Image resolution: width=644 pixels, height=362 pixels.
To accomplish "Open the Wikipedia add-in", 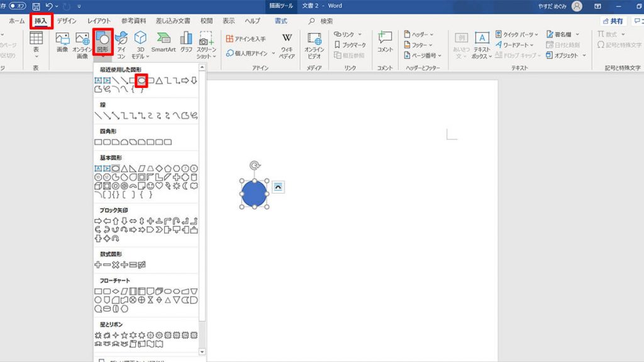I will pos(287,45).
